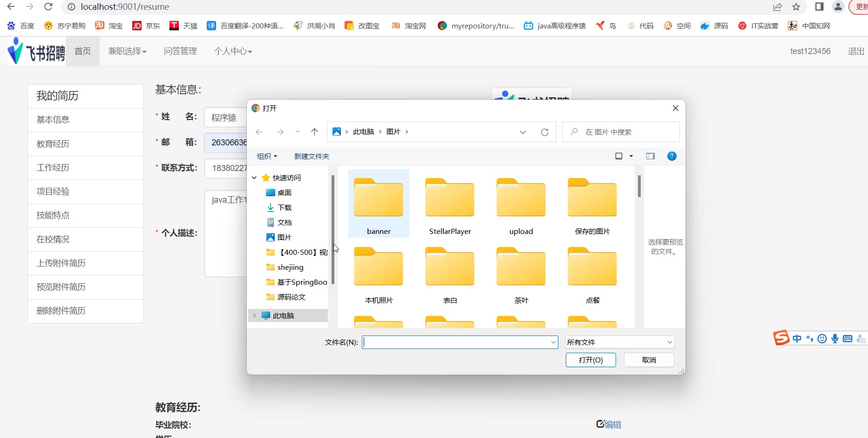This screenshot has height=438, width=868.
Task: Click the 编辑 link for 教育经历
Action: click(609, 424)
